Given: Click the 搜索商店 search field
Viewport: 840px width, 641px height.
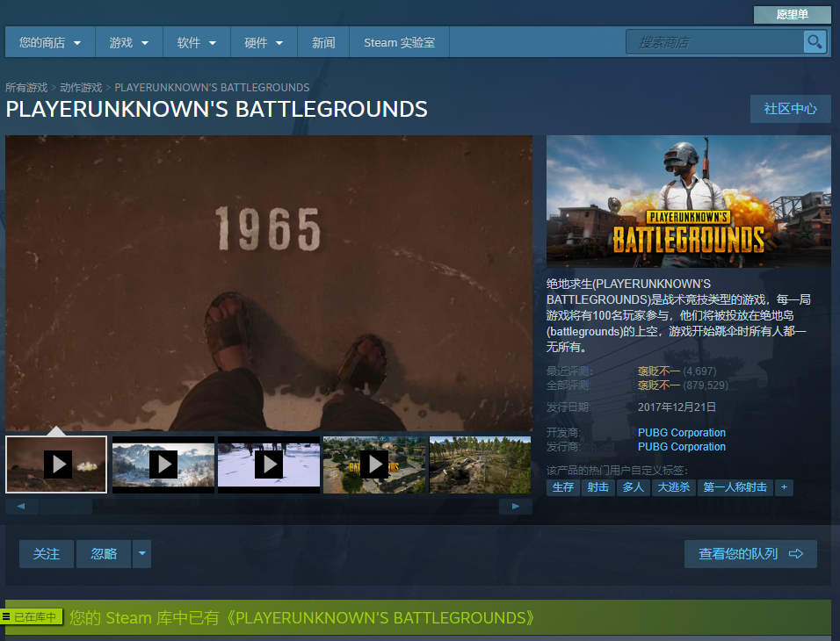Looking at the screenshot, I should [715, 42].
